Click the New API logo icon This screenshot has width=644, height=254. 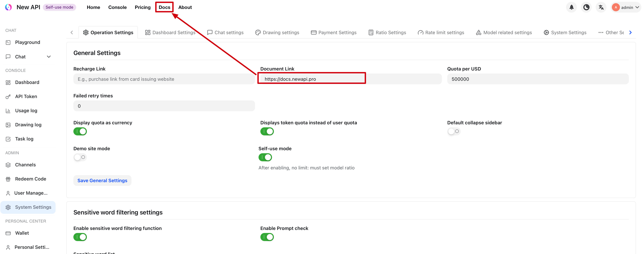coord(8,7)
